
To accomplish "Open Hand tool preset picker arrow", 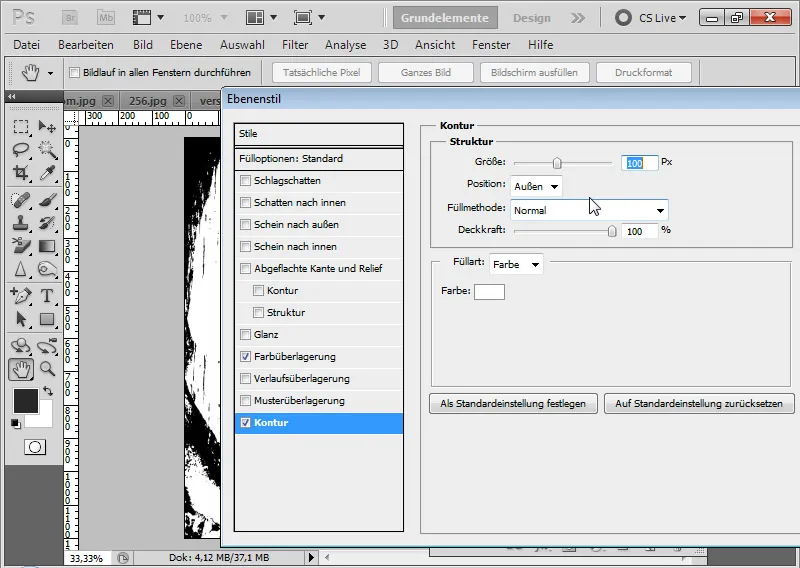I will (x=50, y=73).
